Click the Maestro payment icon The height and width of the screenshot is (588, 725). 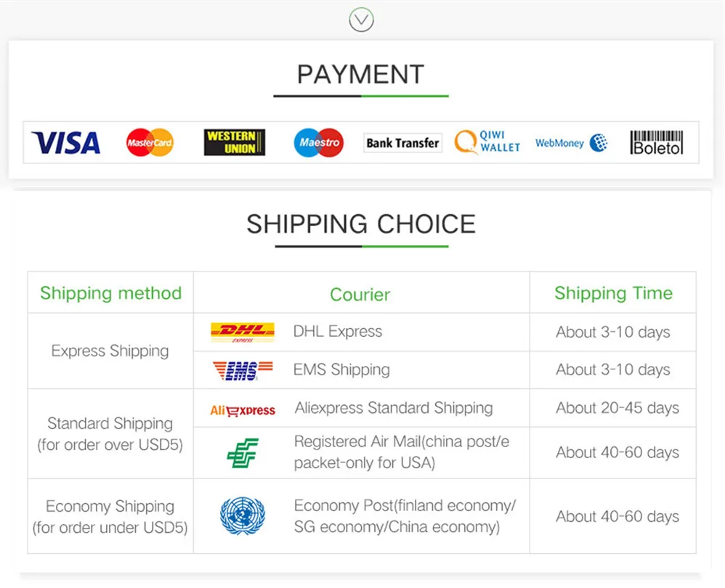click(319, 142)
